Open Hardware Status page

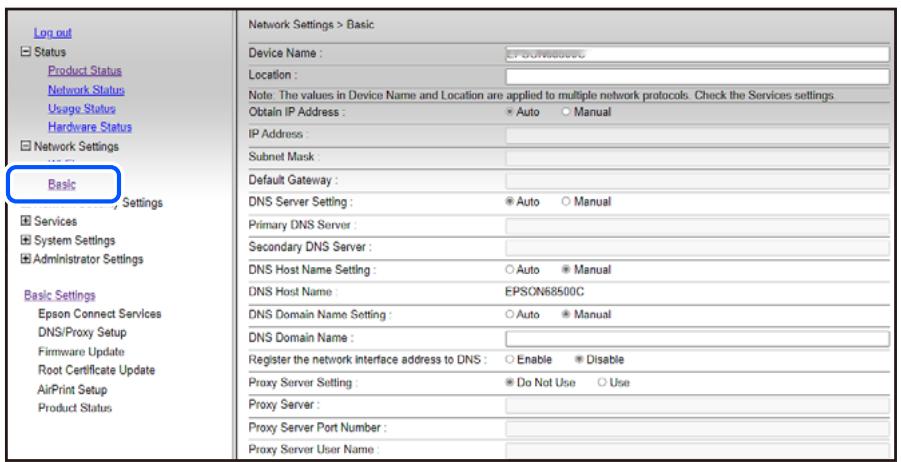pyautogui.click(x=90, y=127)
